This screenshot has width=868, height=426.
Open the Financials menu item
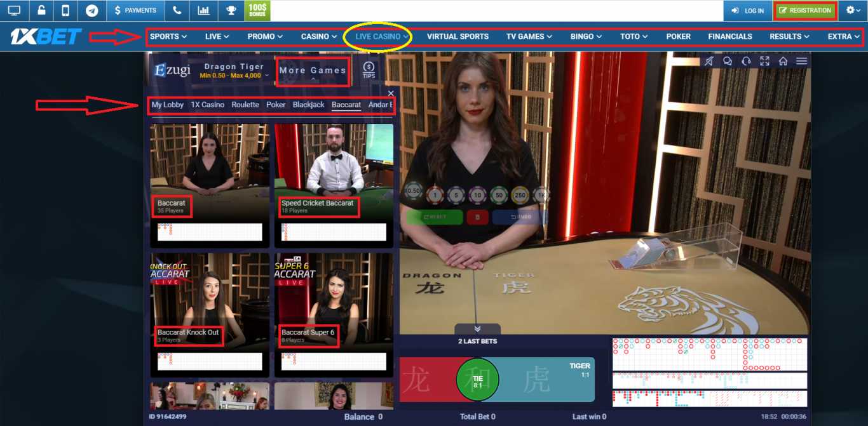pyautogui.click(x=730, y=36)
